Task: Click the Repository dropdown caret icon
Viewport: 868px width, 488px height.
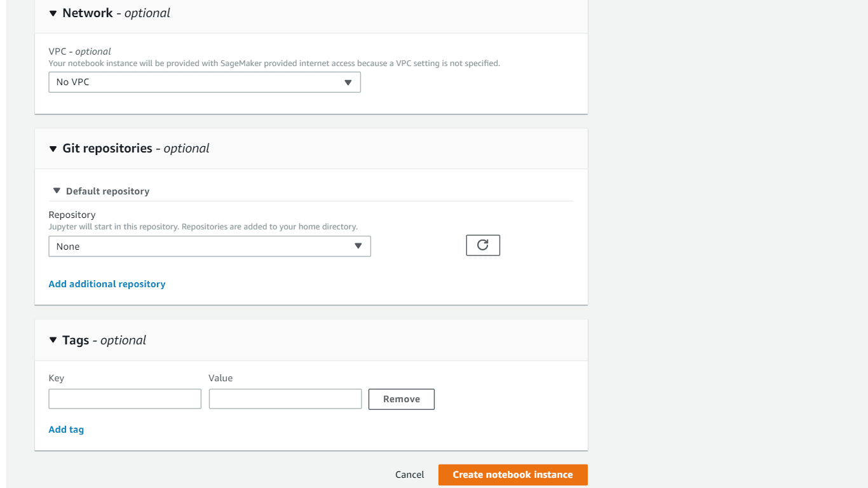Action: 358,246
